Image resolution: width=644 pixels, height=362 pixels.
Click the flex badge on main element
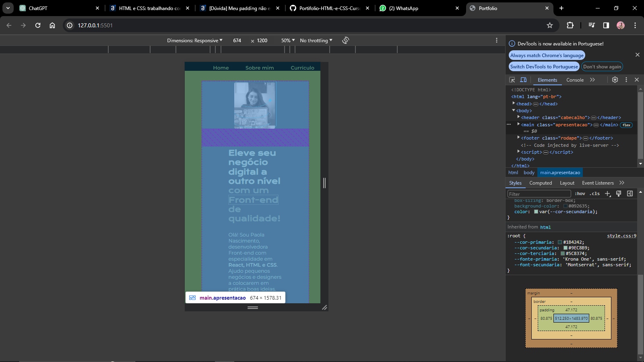coord(626,125)
